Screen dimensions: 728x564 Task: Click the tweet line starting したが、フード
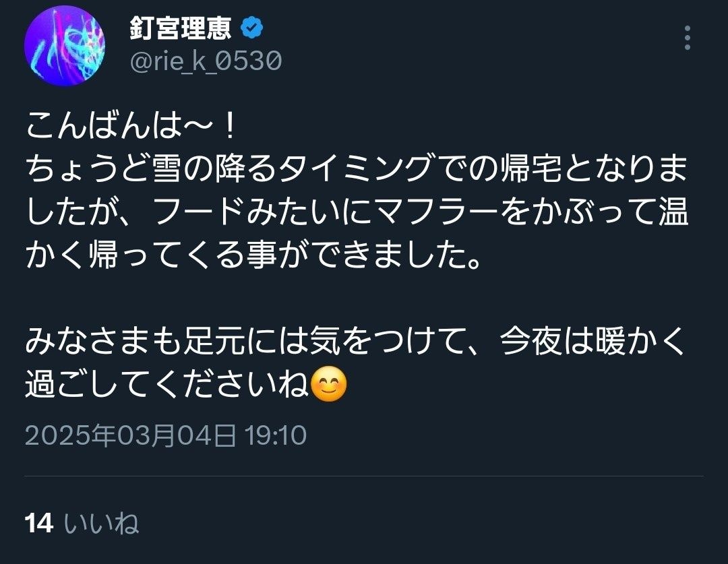[357, 214]
